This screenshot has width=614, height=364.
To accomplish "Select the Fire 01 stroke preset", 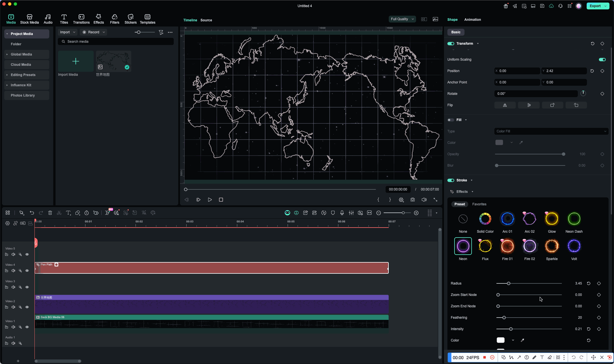I will click(507, 246).
